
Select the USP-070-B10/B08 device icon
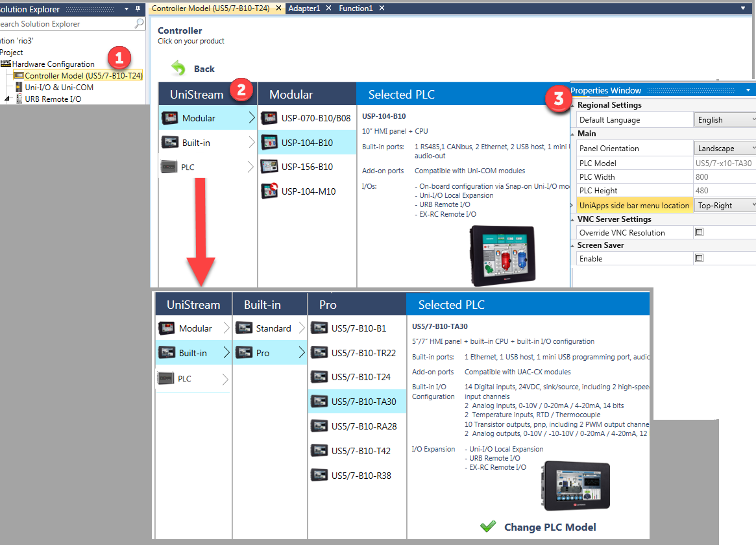269,118
